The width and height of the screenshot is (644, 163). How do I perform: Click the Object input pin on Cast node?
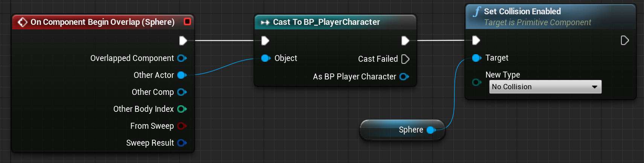(x=266, y=58)
